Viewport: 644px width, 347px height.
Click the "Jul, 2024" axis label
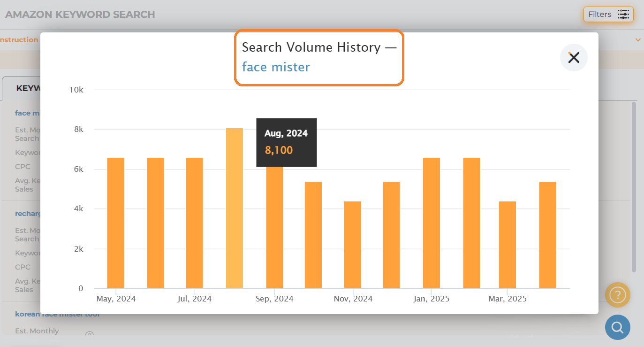[x=195, y=299]
